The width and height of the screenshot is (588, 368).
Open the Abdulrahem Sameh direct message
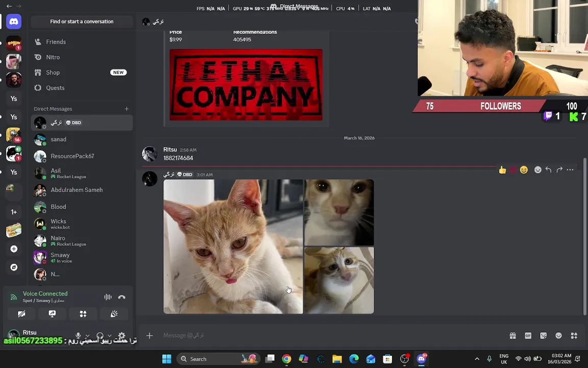coord(82,190)
